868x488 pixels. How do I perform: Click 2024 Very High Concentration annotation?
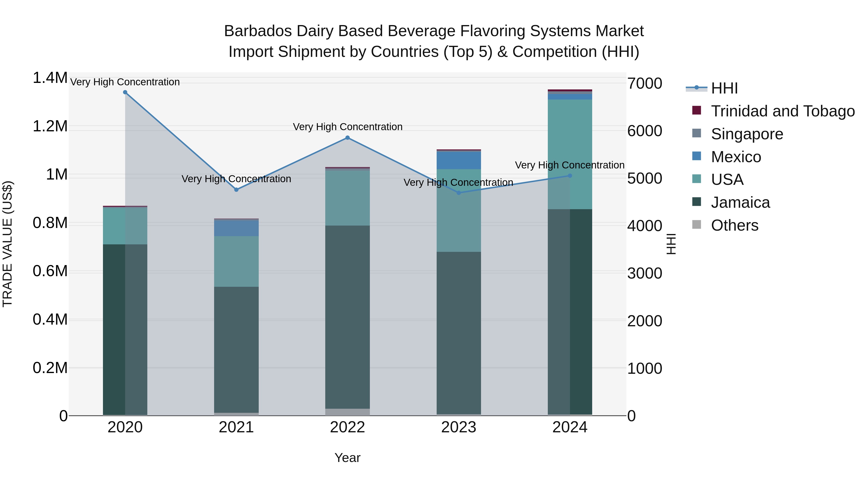pos(570,165)
